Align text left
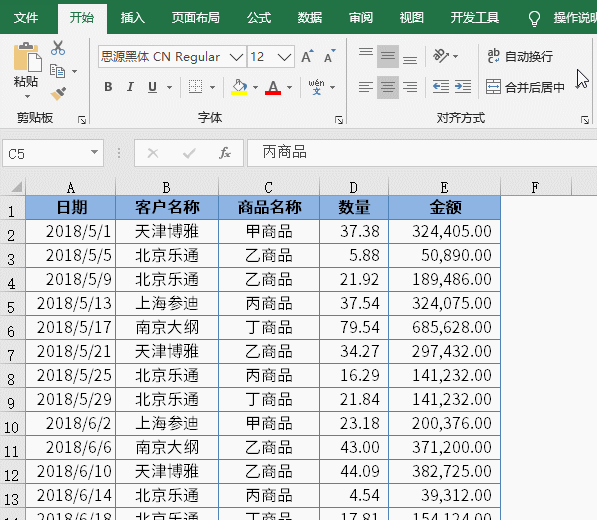Image resolution: width=597 pixels, height=520 pixels. pos(366,87)
